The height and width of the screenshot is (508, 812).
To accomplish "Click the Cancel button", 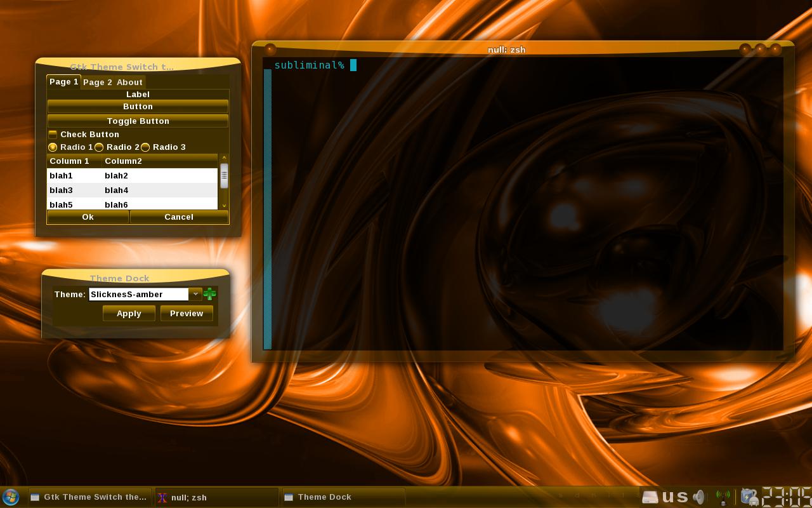I will [179, 217].
